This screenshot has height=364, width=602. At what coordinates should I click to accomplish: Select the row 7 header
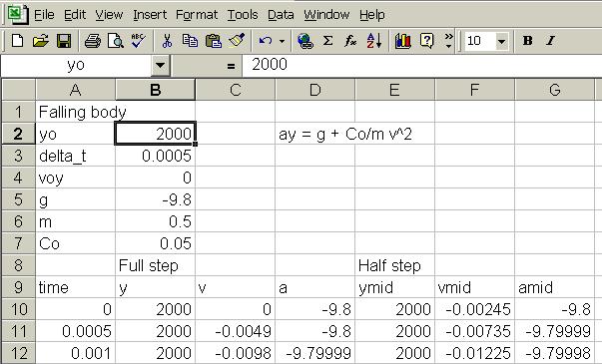pos(18,243)
